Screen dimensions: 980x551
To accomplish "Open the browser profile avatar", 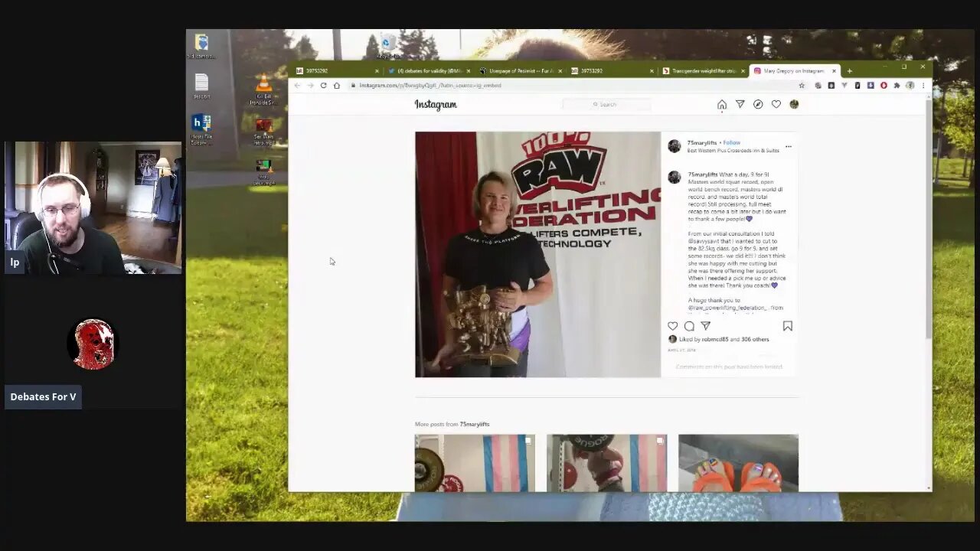I will tap(910, 86).
